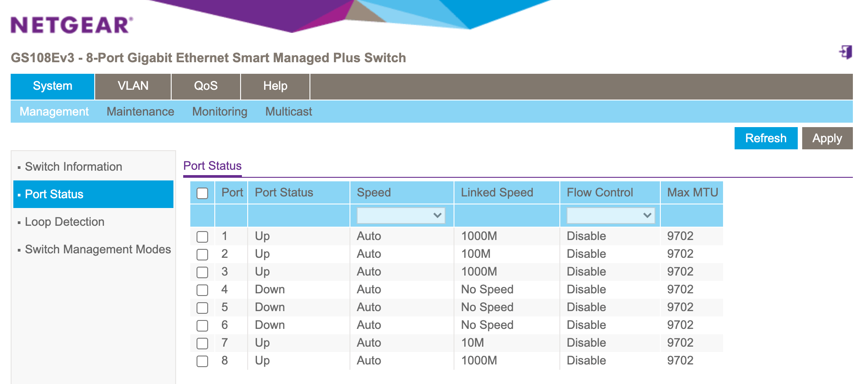
Task: Open the Multicast submenu
Action: point(288,112)
